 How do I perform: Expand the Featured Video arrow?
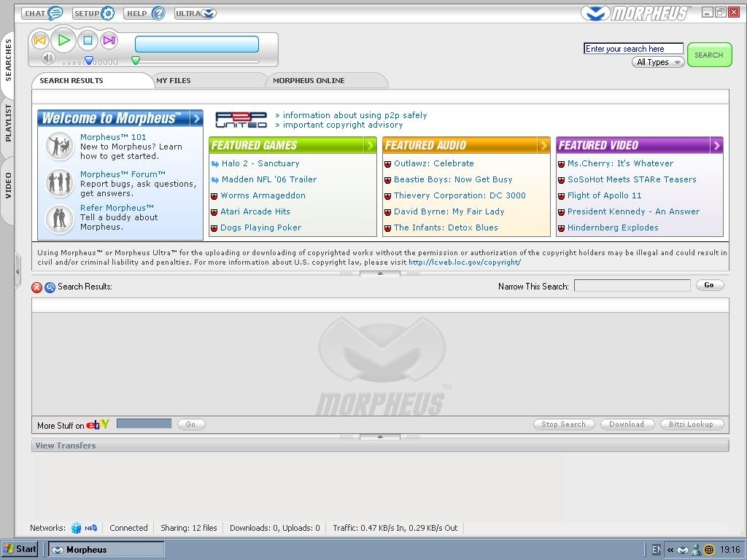pyautogui.click(x=716, y=145)
